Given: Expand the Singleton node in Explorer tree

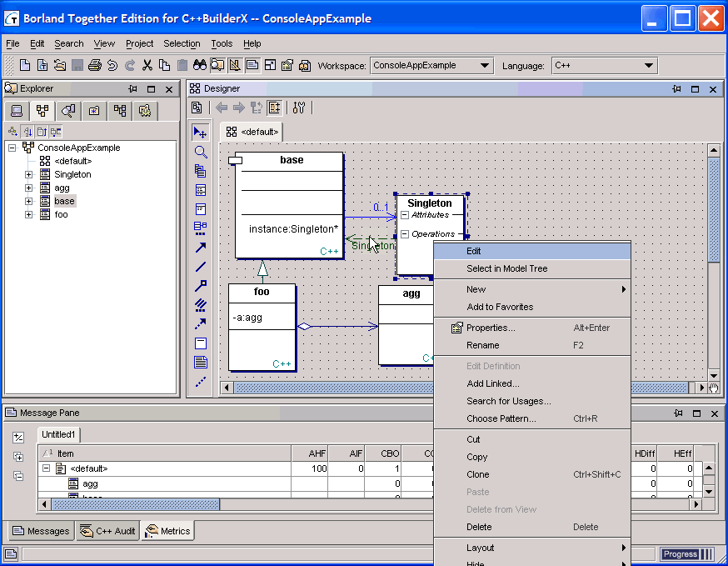Looking at the screenshot, I should [x=29, y=175].
